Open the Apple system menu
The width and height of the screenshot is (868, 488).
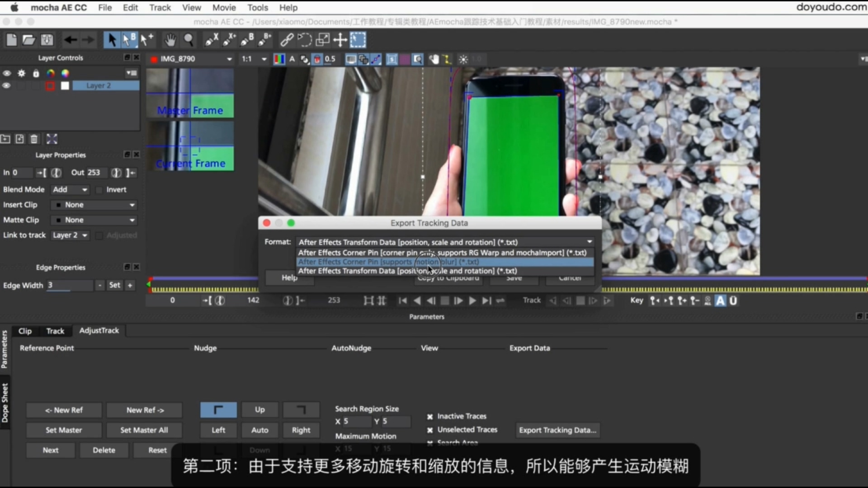14,8
